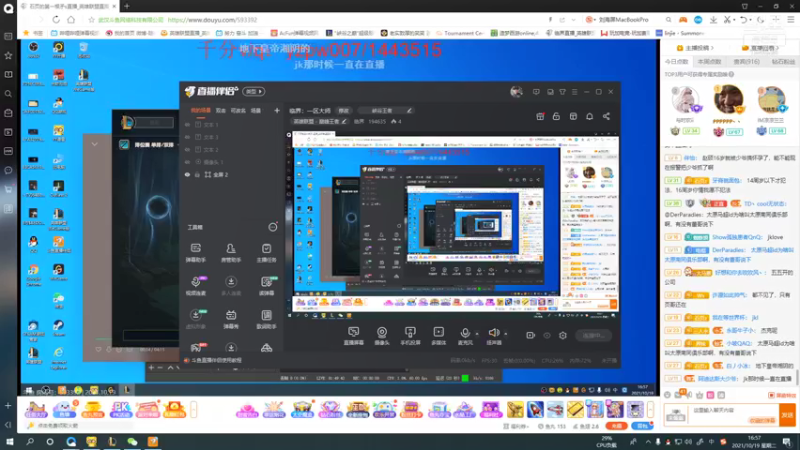This screenshot has width=800, height=450.
Task: Open the gift box icon in companion toolbar
Action: pyautogui.click(x=540, y=116)
